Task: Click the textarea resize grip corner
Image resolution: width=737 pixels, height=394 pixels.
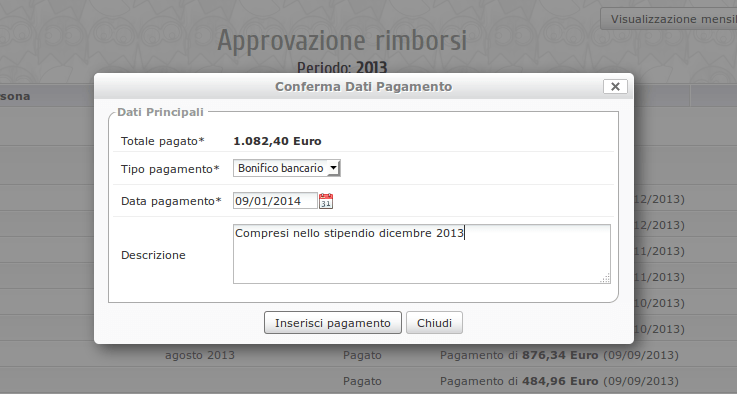Action: tap(605, 278)
